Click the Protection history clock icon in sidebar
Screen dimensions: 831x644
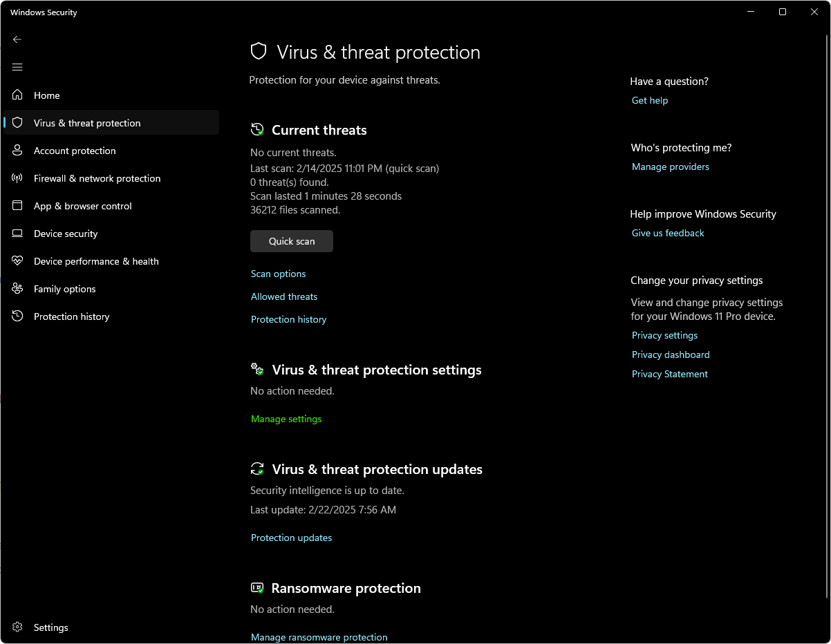pyautogui.click(x=17, y=316)
